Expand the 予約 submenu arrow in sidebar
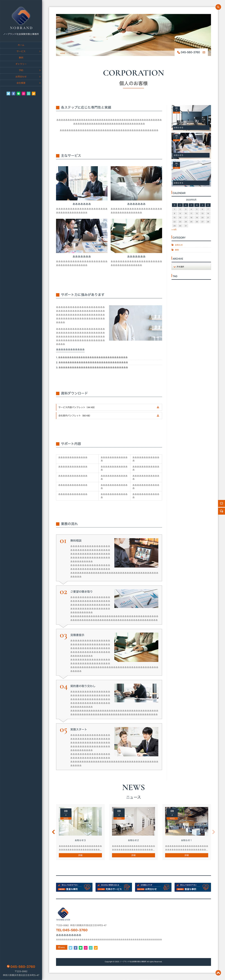 pos(40,70)
